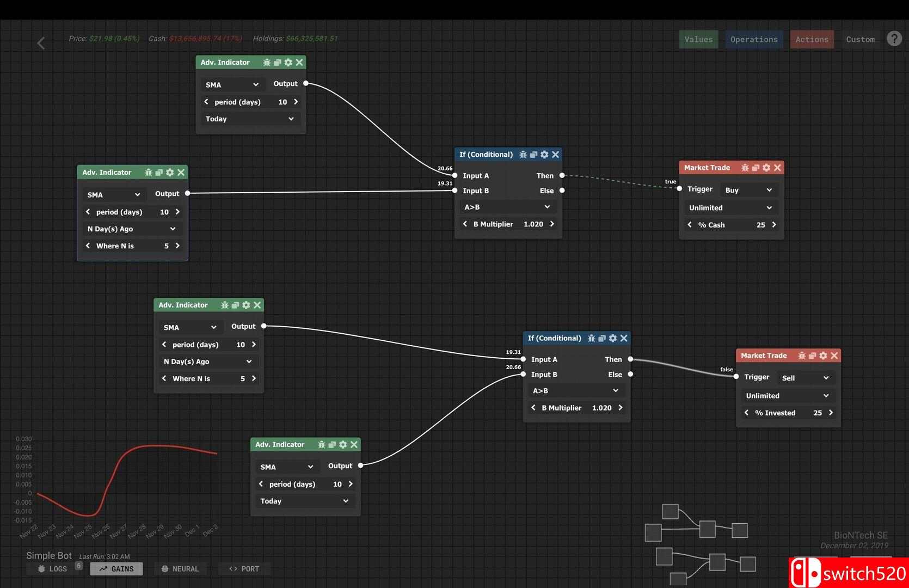This screenshot has height=588, width=909.
Task: Click the back arrow in top-left corner
Action: click(41, 43)
